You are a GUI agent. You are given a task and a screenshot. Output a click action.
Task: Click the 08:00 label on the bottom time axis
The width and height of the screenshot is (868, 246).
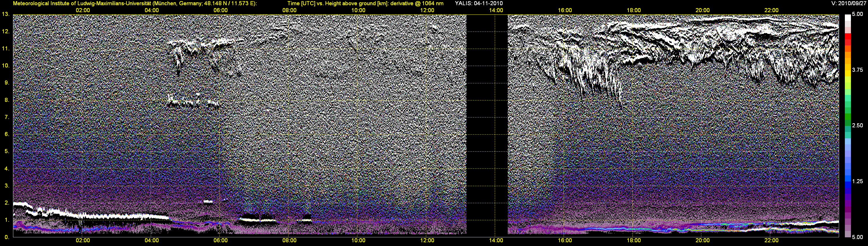click(289, 241)
